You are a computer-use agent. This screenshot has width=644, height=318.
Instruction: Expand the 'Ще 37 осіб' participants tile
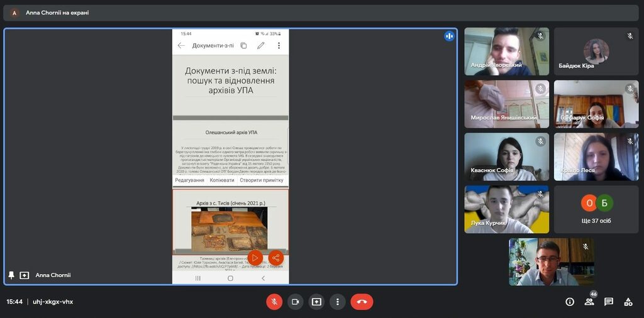pyautogui.click(x=596, y=209)
